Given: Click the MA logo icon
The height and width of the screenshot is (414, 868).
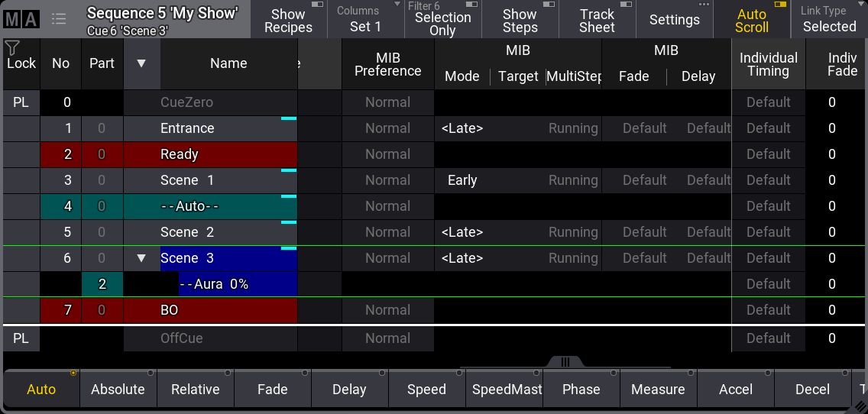Looking at the screenshot, I should coord(21,19).
